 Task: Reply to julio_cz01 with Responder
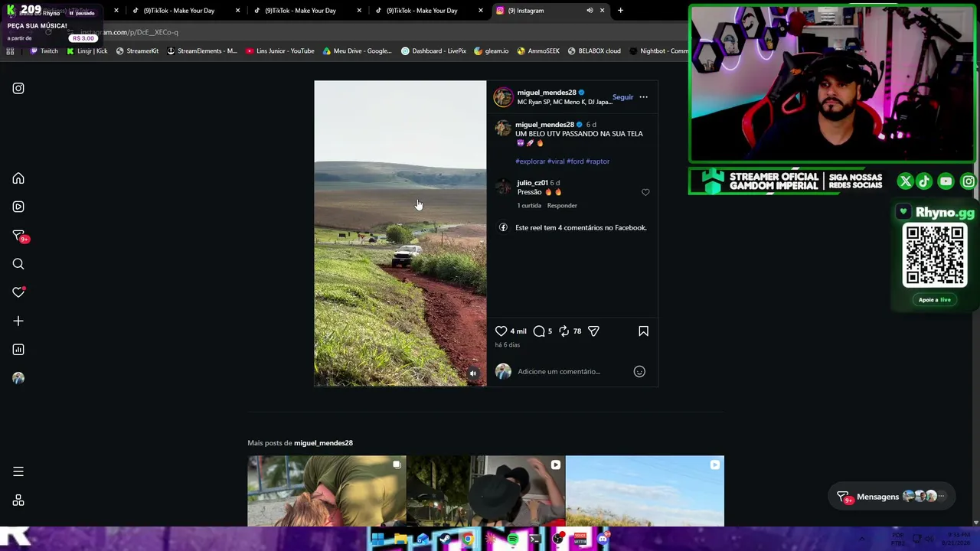(562, 205)
